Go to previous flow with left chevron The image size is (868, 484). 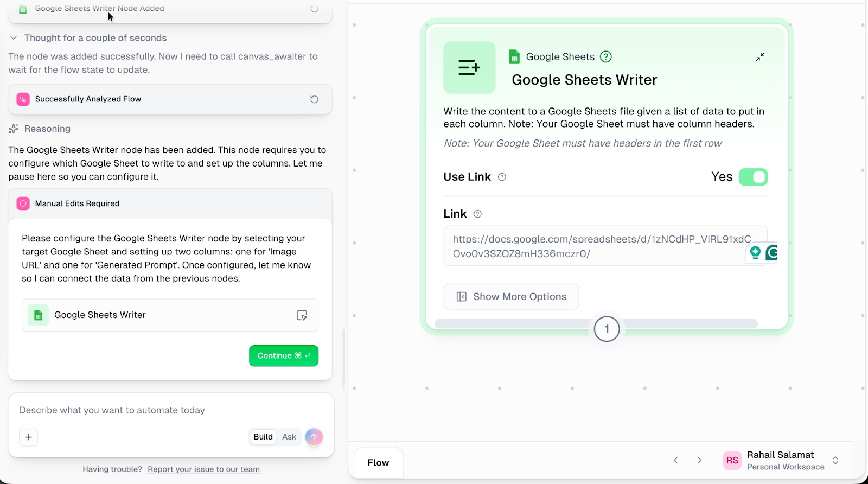coord(675,461)
